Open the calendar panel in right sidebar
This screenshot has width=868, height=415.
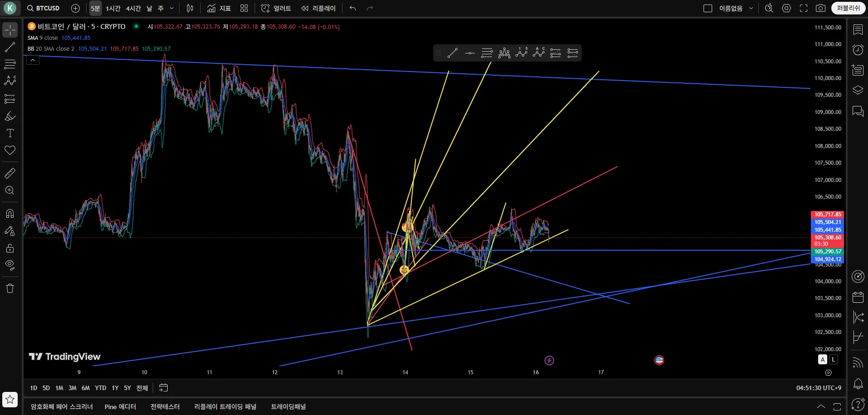coord(858,297)
